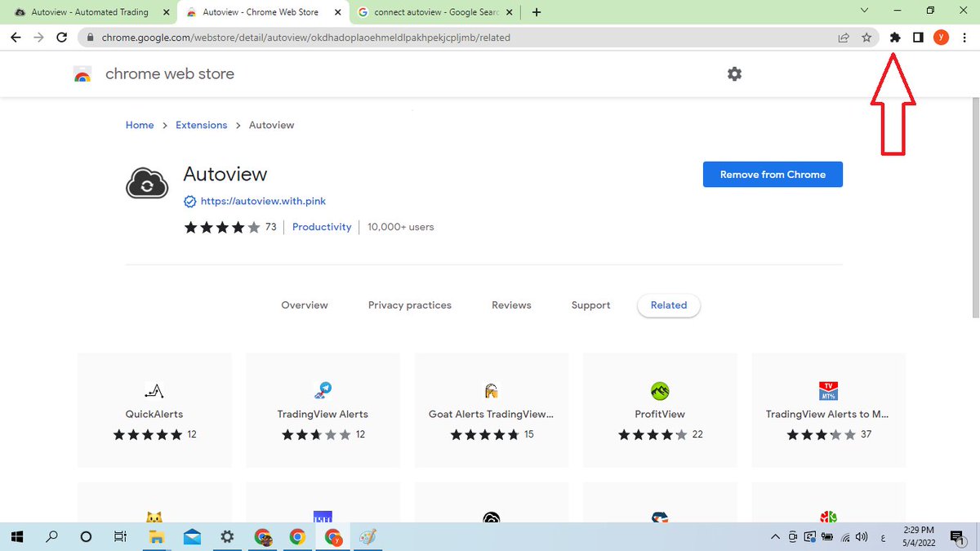
Task: Open a new browser tab
Action: coord(536,12)
